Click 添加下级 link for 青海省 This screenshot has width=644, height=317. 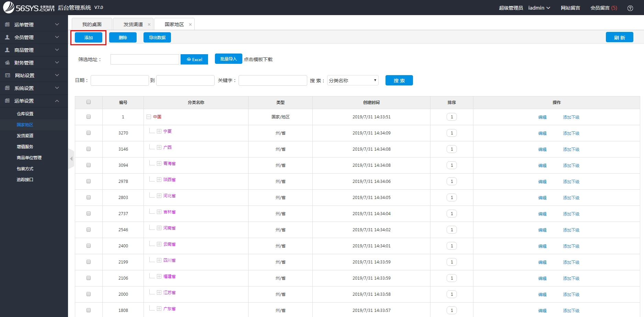tap(571, 165)
